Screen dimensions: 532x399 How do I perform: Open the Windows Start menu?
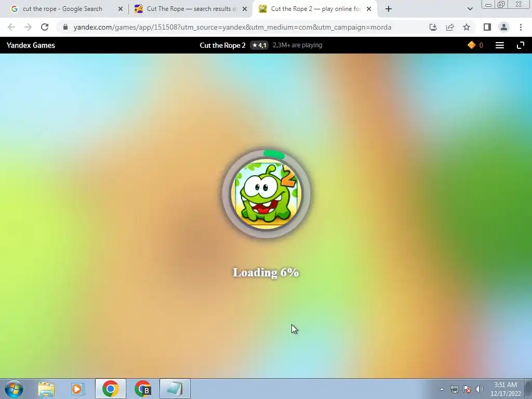click(x=14, y=389)
